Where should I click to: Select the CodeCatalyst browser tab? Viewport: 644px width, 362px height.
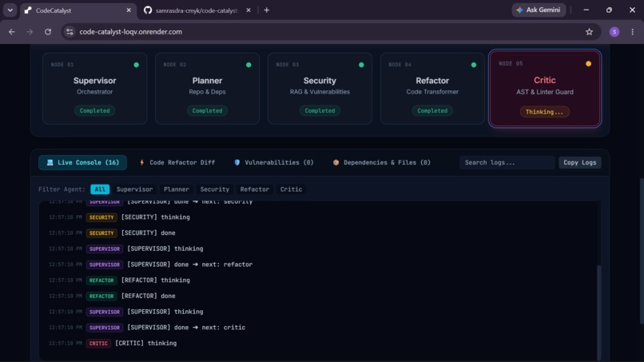pyautogui.click(x=78, y=10)
